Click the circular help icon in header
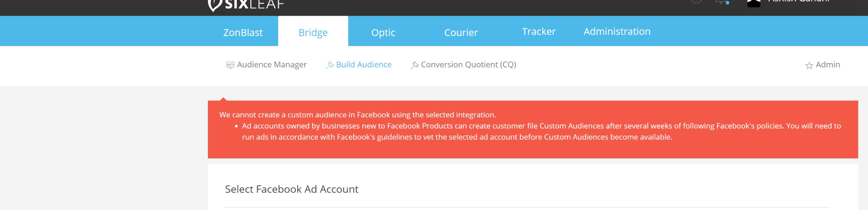This screenshot has width=868, height=210. [x=696, y=1]
